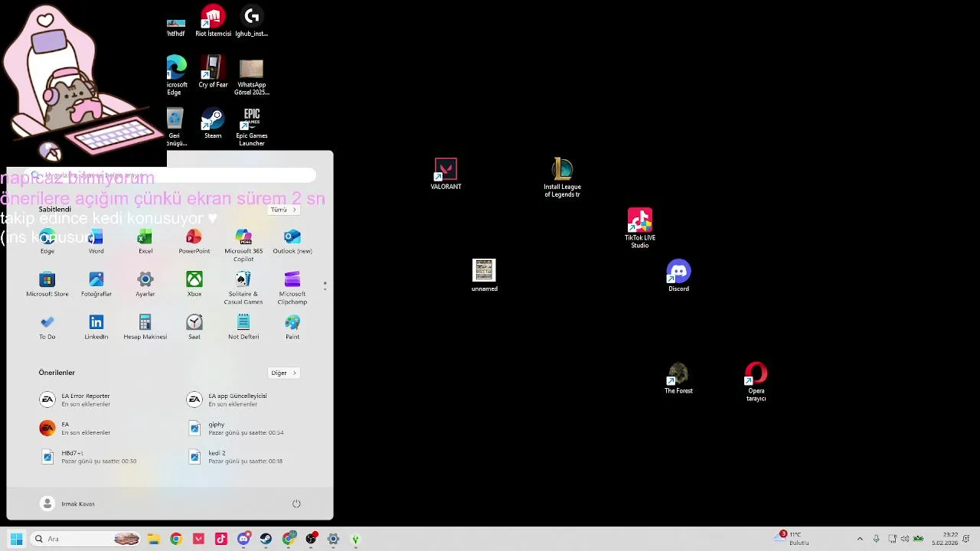
Task: Open the clock showing 23:22
Action: [x=945, y=539]
